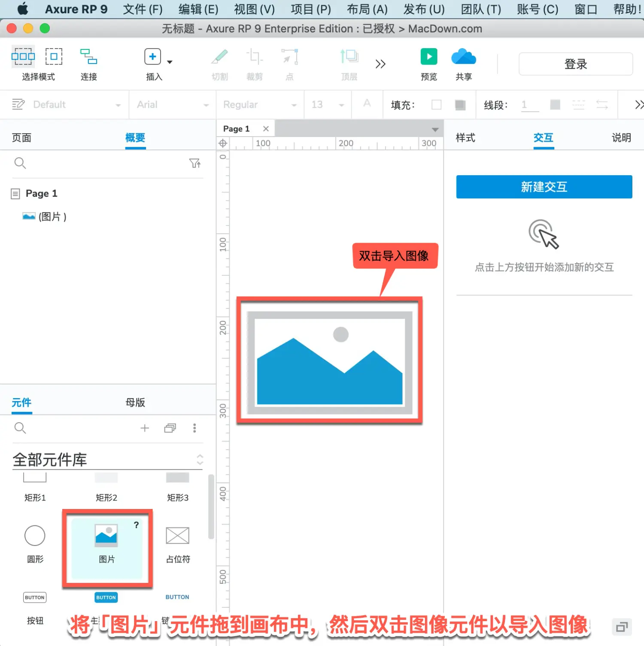Select the 圆形 ellipse widget
The height and width of the screenshot is (646, 644).
[x=35, y=545]
